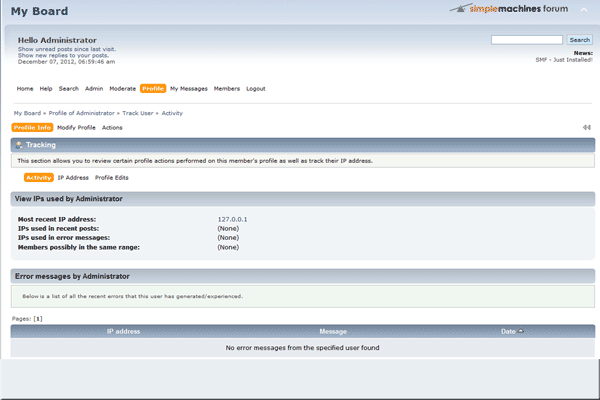Sort by IP address column
The height and width of the screenshot is (400, 600).
click(x=123, y=331)
